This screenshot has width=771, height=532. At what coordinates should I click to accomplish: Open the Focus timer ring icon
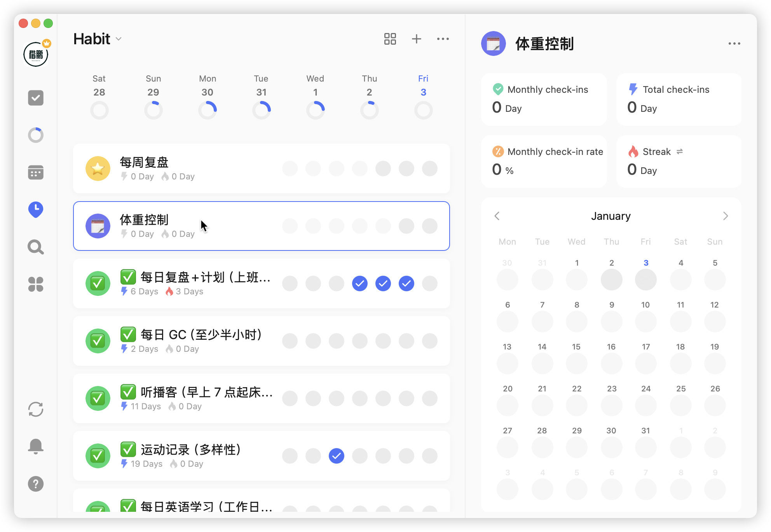[36, 135]
